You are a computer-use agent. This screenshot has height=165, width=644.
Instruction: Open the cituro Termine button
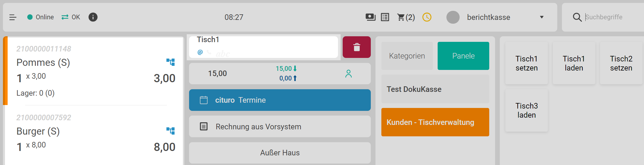click(280, 100)
